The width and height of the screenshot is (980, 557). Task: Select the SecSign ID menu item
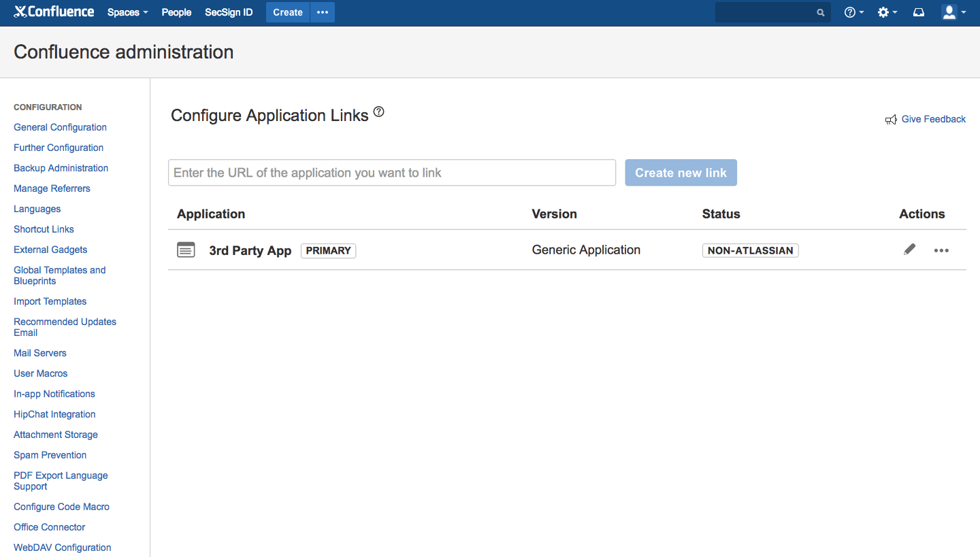tap(229, 12)
